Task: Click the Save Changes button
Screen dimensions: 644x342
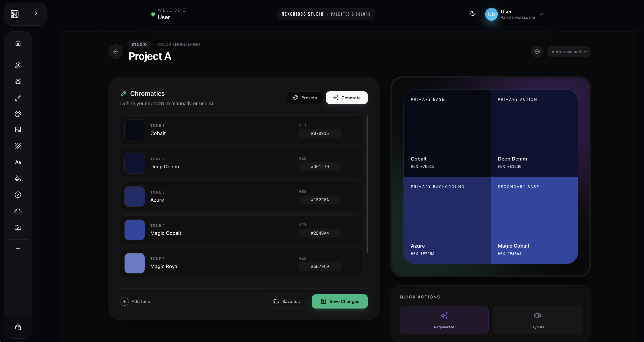Action: tap(340, 301)
